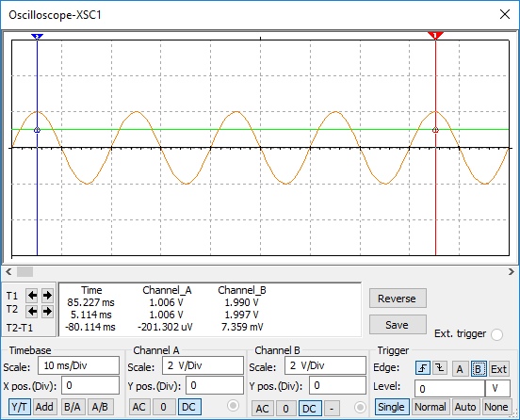Click Trigger Level unit V field
Viewport: 520px width, 420px height.
tap(497, 389)
